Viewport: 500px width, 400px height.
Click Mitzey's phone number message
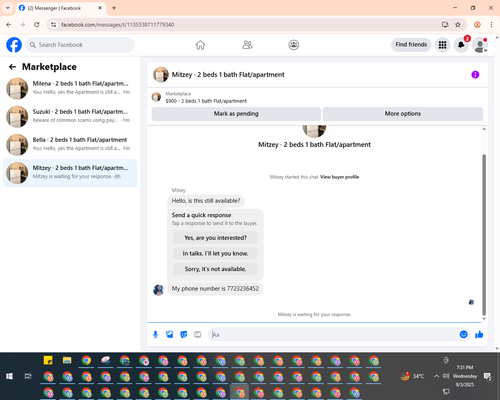[215, 289]
